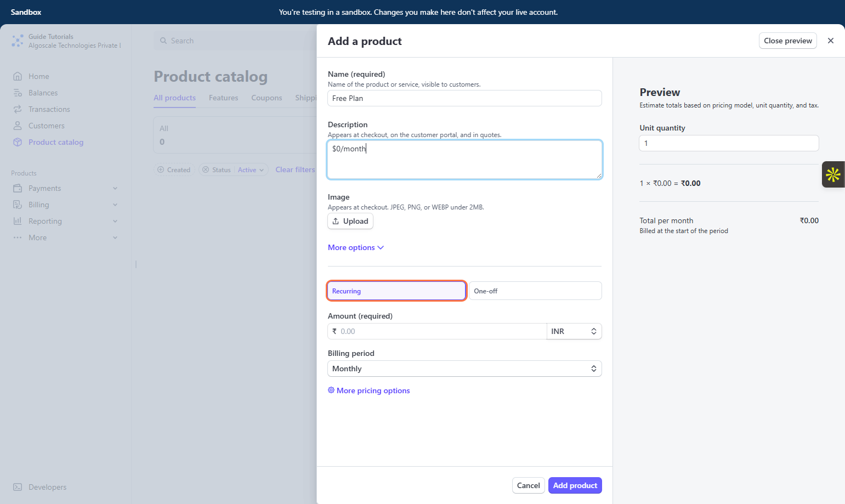Expand the Payments sidebar chevron
The image size is (845, 504).
coord(115,188)
